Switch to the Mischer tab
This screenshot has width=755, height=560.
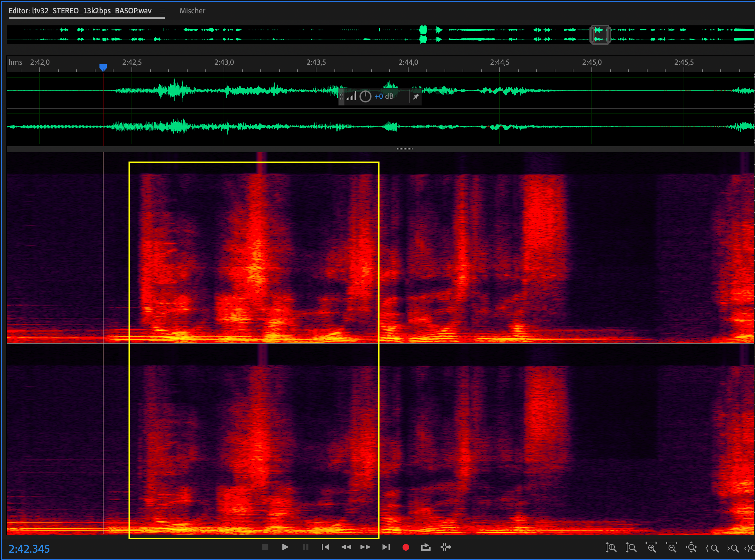click(x=192, y=11)
